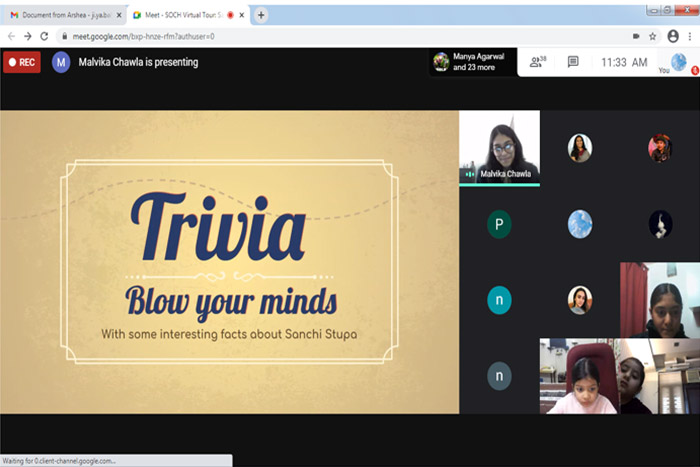Click the meet.google.com address bar
The image size is (700, 467).
[300, 36]
